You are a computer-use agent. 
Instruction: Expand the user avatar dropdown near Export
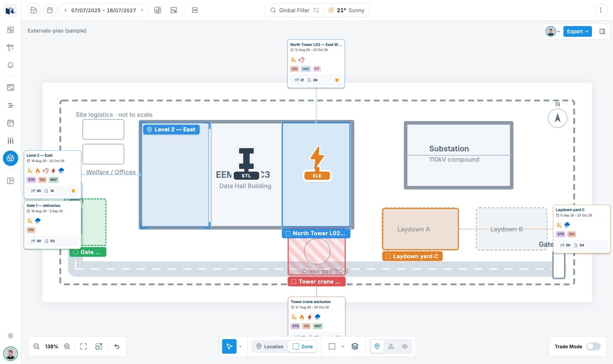coord(559,31)
